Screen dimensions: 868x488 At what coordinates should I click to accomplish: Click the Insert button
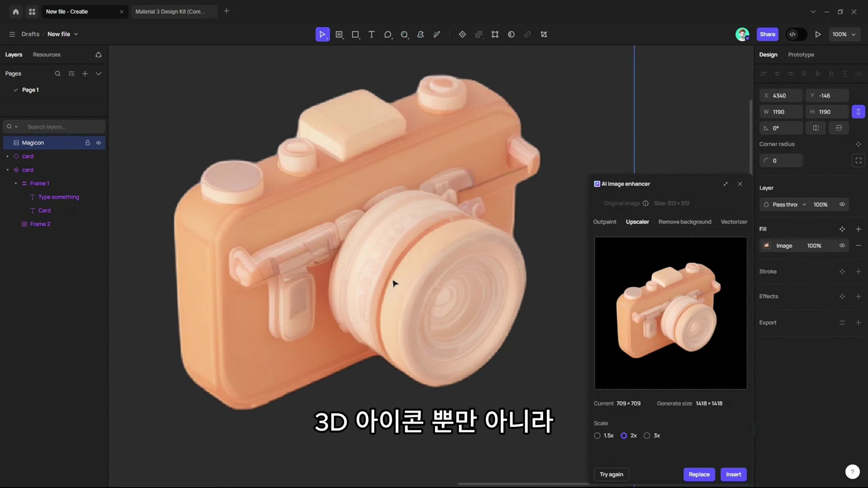(733, 474)
